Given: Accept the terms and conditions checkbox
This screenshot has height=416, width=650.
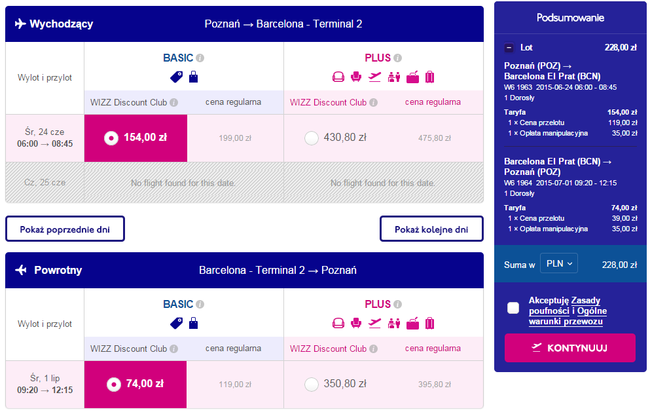Looking at the screenshot, I should pyautogui.click(x=513, y=307).
